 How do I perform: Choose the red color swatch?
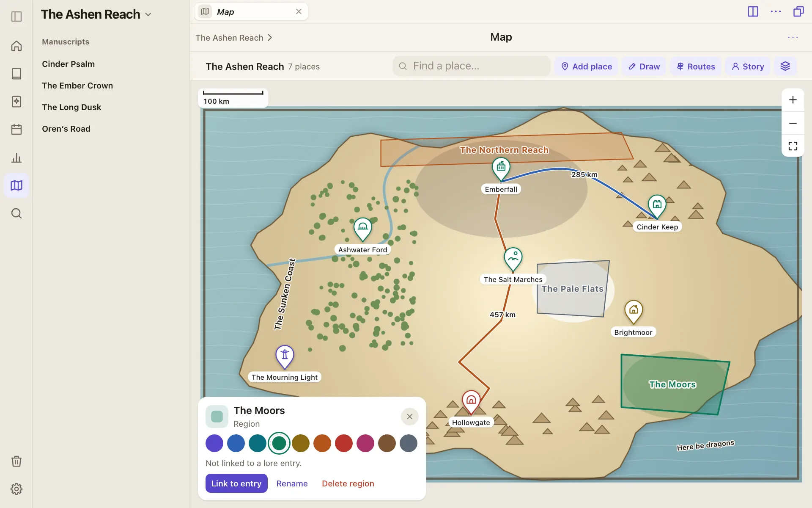344,443
